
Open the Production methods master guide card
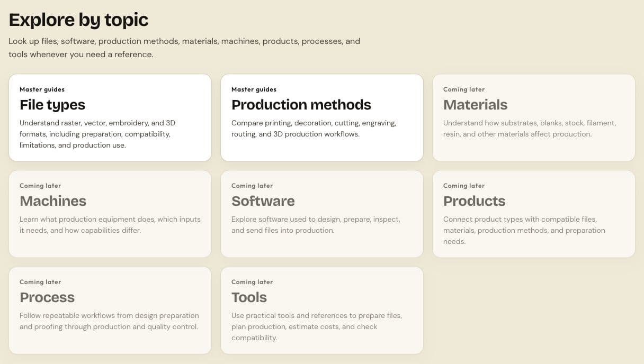tap(322, 117)
